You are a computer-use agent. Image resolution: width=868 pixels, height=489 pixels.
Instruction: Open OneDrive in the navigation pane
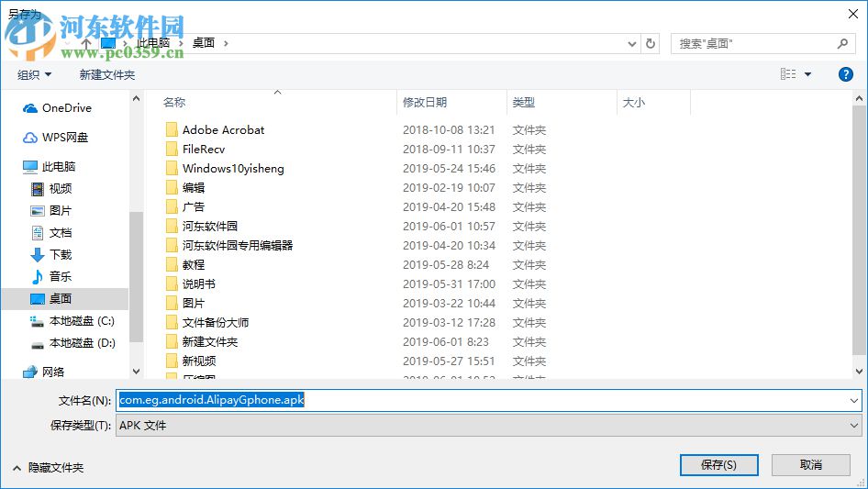click(x=57, y=108)
